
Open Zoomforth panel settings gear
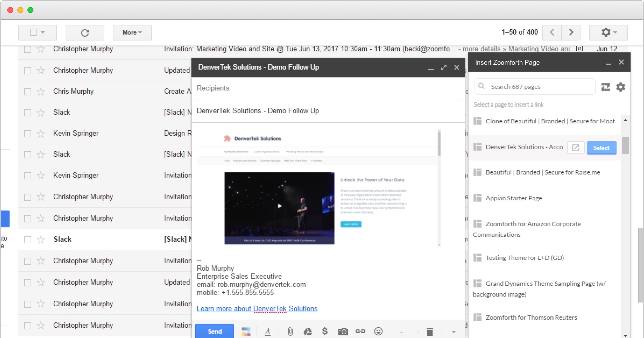pyautogui.click(x=620, y=87)
